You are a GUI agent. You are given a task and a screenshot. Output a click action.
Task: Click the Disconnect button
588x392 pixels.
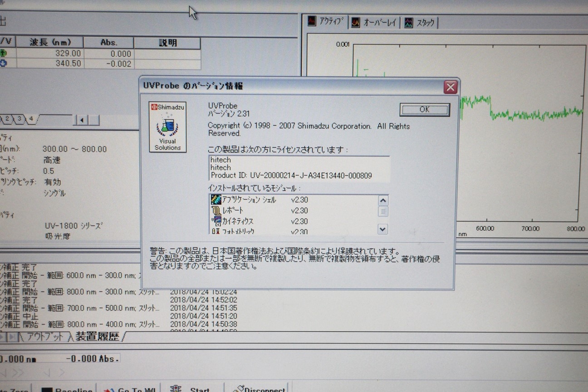[259, 388]
